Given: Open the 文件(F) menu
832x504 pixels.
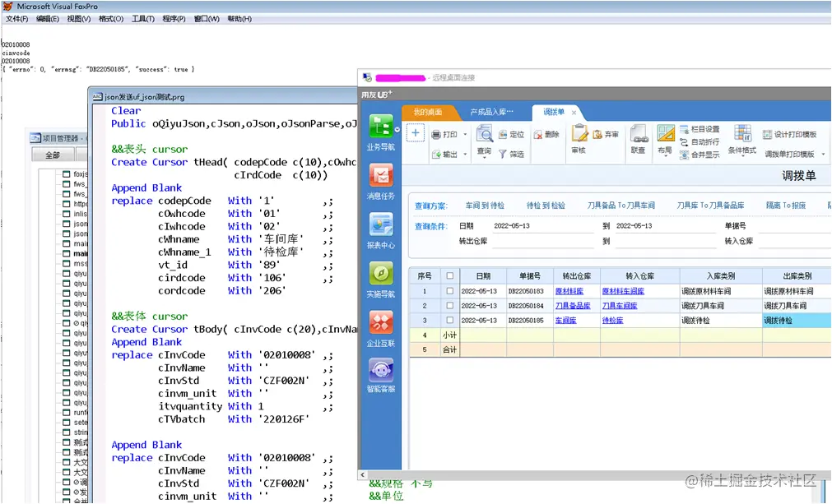Looking at the screenshot, I should click(17, 19).
